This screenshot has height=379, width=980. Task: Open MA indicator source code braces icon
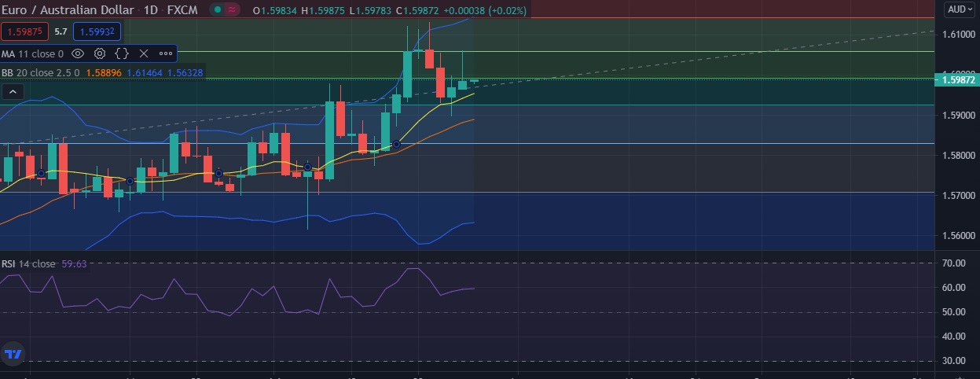coord(122,53)
